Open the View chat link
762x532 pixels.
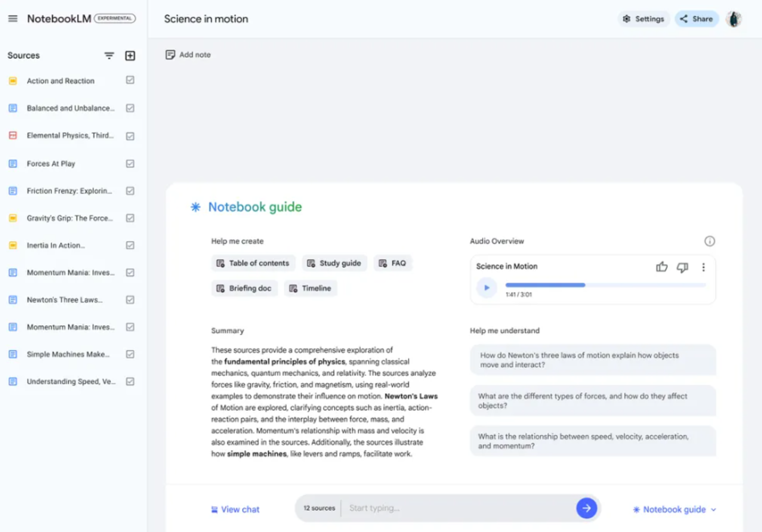[235, 509]
